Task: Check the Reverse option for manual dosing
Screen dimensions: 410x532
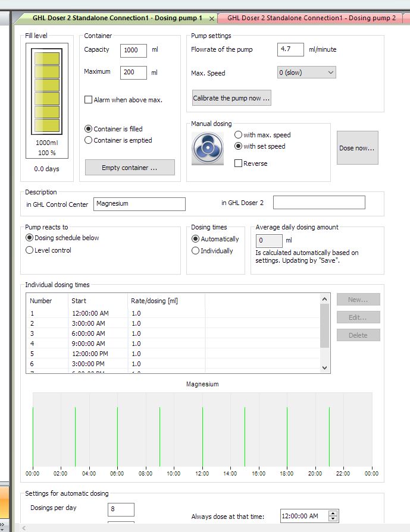Action: [x=238, y=163]
